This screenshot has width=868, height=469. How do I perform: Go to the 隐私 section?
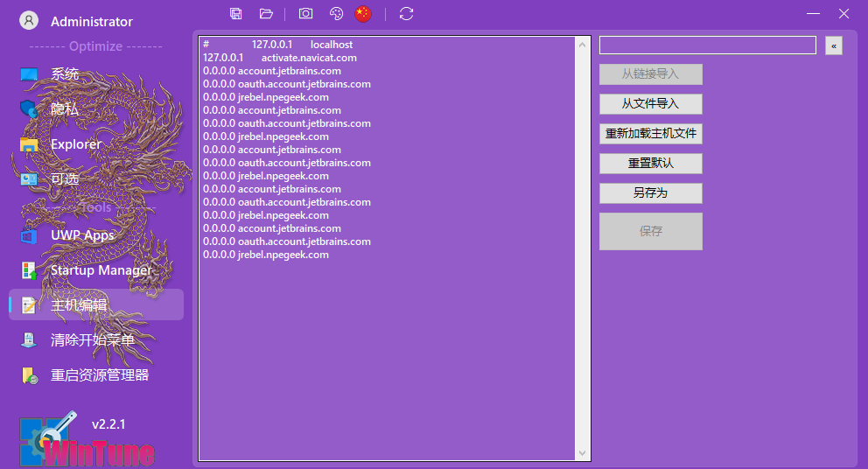[95, 108]
